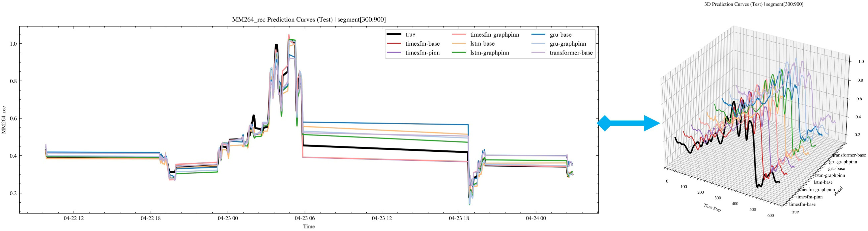Screen dimensions: 868x231
Task: Click the black 'true' line sample in the legend
Action: tap(394, 35)
